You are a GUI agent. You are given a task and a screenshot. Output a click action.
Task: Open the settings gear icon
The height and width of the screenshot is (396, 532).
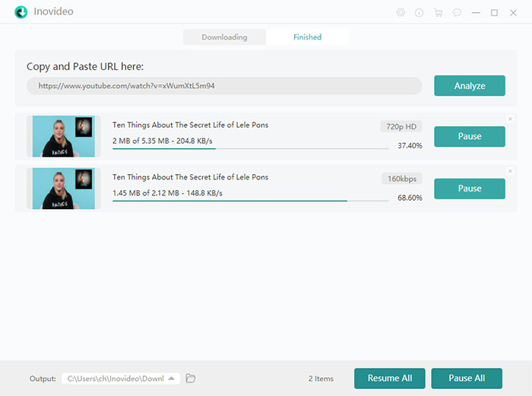(x=401, y=13)
